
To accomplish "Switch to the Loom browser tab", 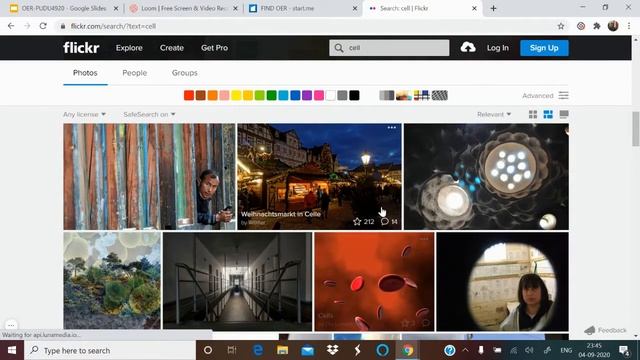I will 184,8.
